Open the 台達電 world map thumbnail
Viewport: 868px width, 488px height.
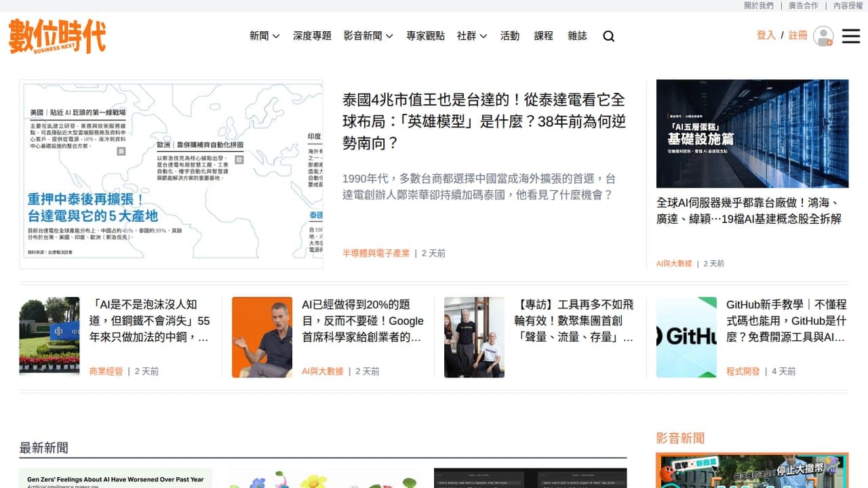[171, 175]
